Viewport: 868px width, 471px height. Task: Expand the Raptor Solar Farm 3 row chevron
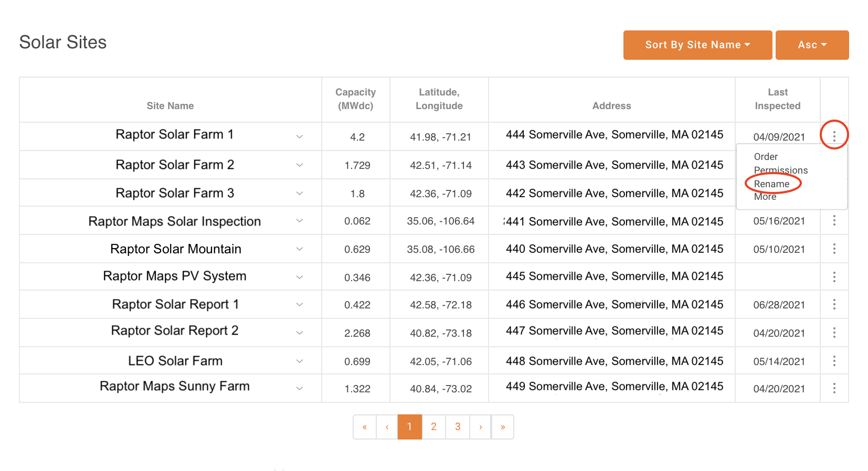point(300,194)
